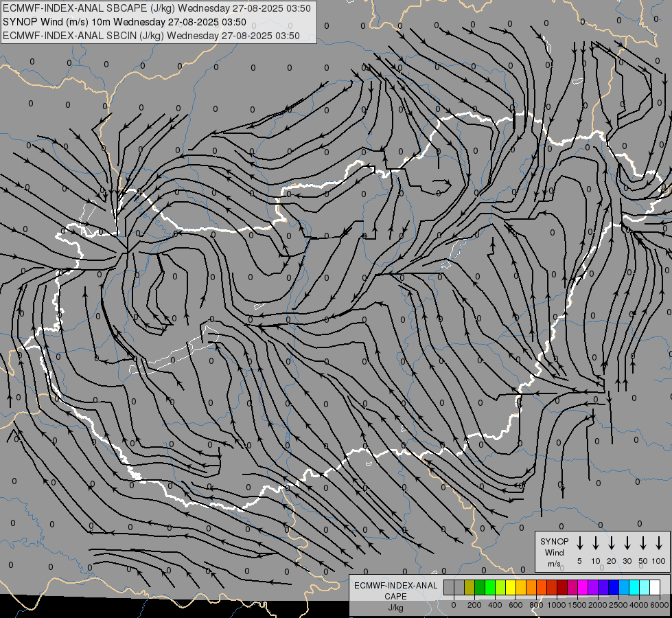The width and height of the screenshot is (672, 618).
Task: Pick the dark red CAPE swatch
Action: (563, 587)
